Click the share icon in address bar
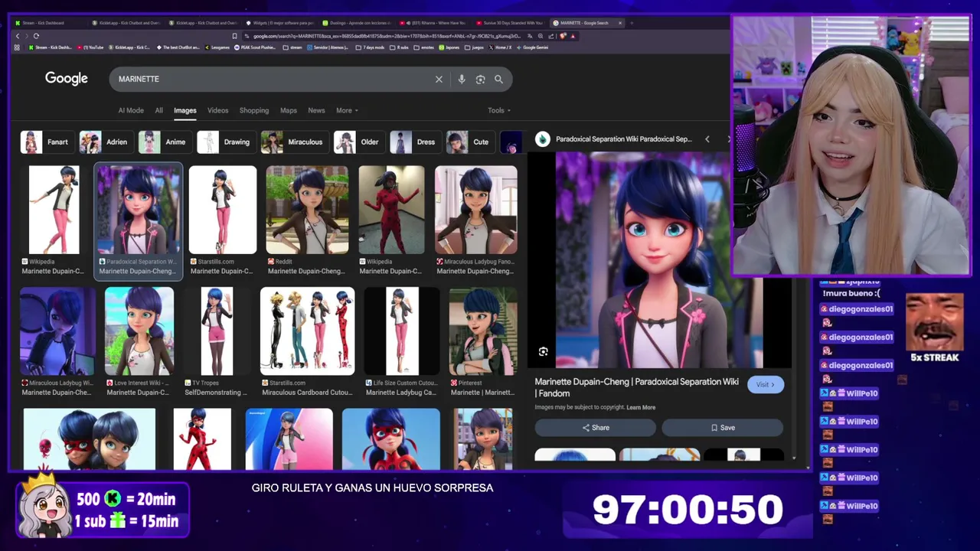 point(551,36)
